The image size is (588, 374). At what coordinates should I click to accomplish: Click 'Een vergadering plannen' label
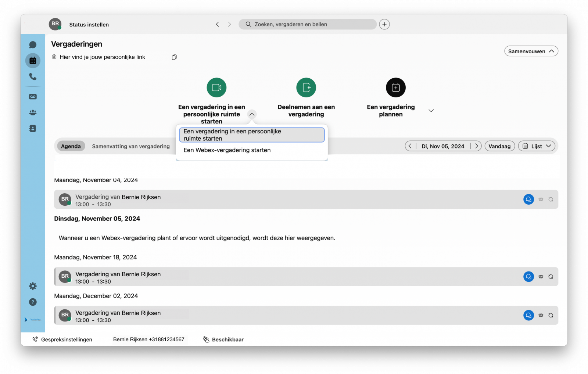pos(391,111)
